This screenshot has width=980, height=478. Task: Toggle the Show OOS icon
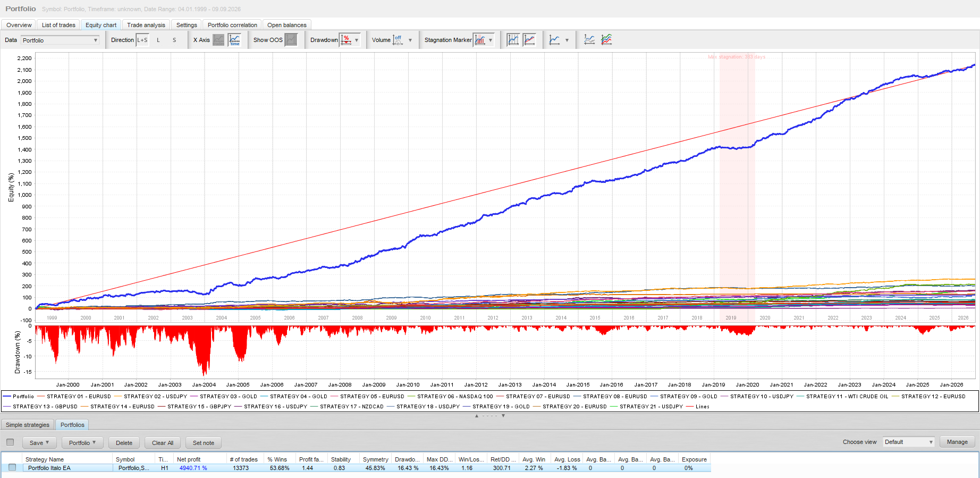pos(291,40)
